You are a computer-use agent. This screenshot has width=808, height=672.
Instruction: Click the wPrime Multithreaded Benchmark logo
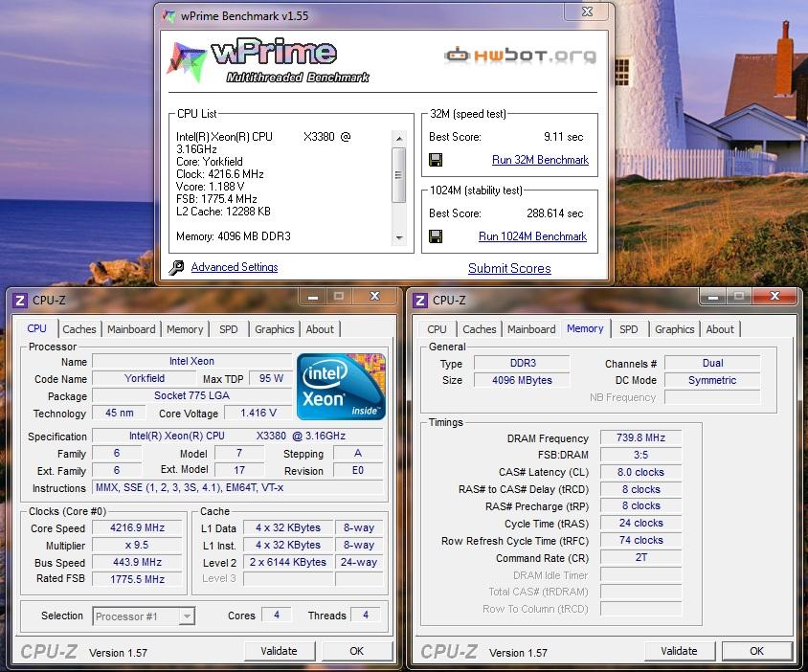tap(268, 61)
